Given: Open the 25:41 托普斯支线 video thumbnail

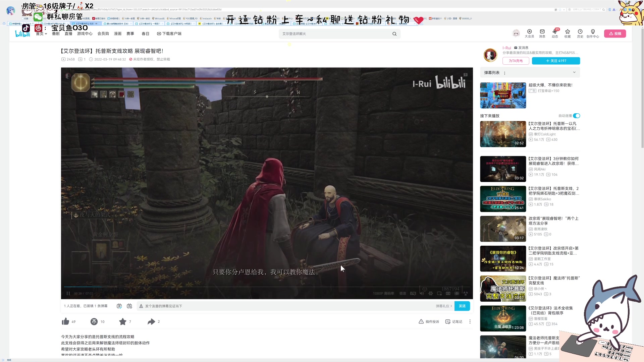Looking at the screenshot, I should point(503,199).
